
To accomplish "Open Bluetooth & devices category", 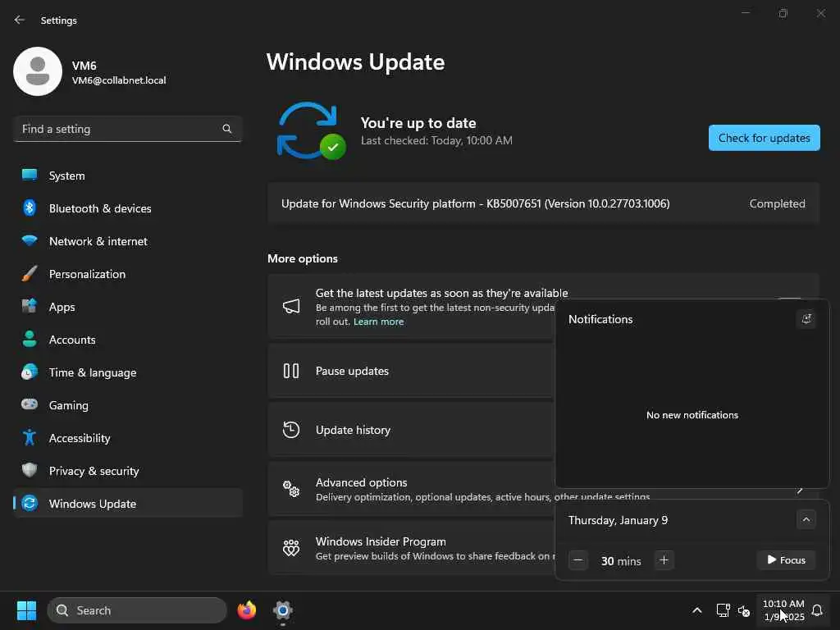I will (x=127, y=208).
